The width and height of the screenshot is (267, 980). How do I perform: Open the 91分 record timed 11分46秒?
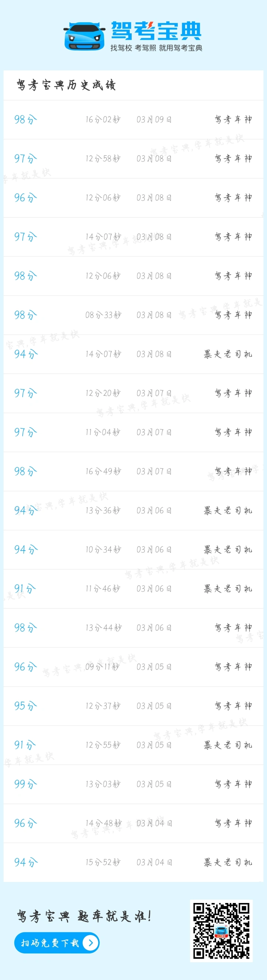point(133,589)
